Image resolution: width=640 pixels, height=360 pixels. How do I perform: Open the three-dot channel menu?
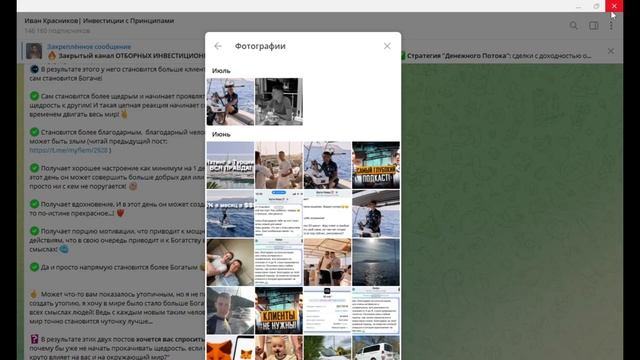point(611,26)
